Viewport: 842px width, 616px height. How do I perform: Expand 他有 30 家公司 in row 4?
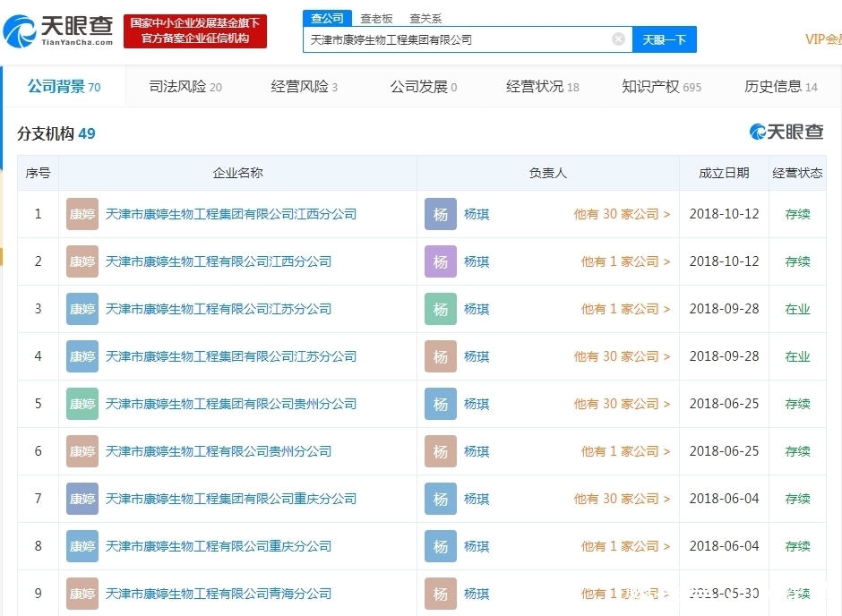point(622,356)
